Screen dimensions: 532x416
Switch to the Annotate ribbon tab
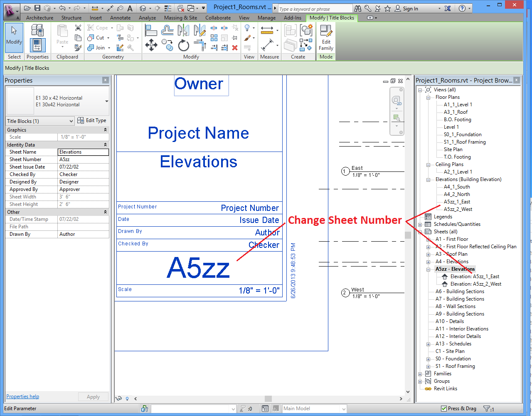pyautogui.click(x=120, y=18)
